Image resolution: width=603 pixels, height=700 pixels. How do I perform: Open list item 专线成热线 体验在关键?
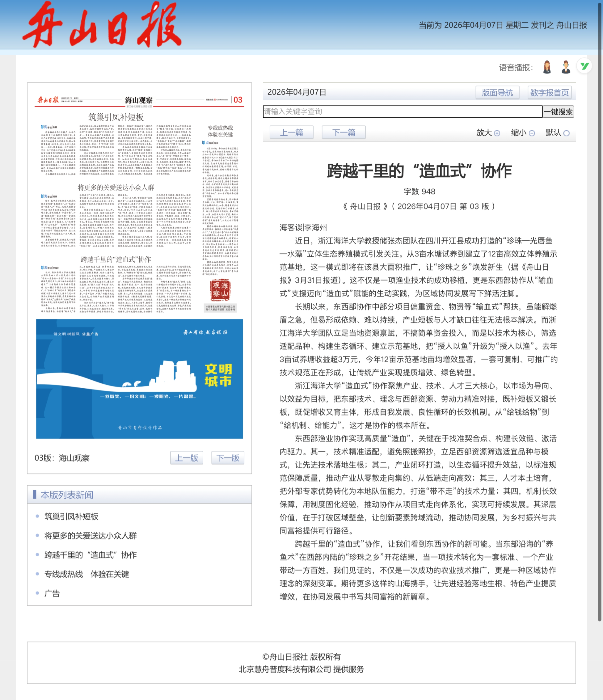[87, 574]
